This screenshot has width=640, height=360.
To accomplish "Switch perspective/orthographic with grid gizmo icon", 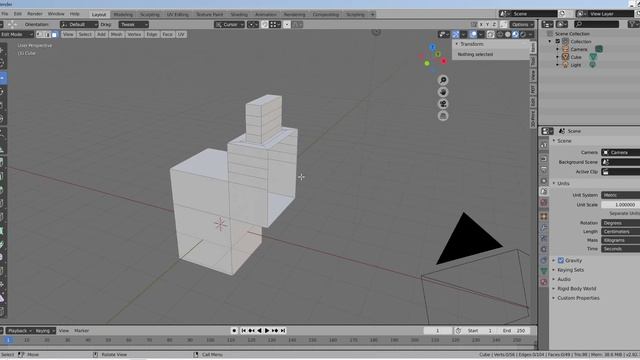I will pyautogui.click(x=443, y=116).
